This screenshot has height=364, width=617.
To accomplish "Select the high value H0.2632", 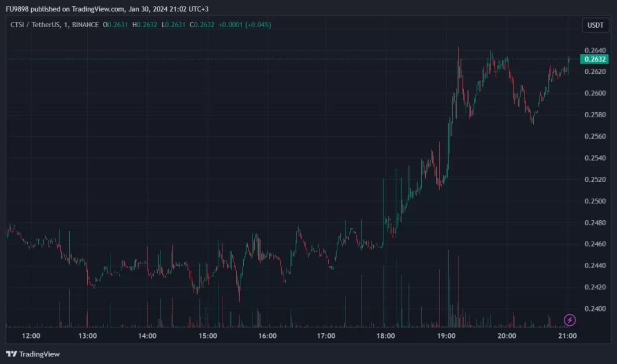I will [x=146, y=25].
